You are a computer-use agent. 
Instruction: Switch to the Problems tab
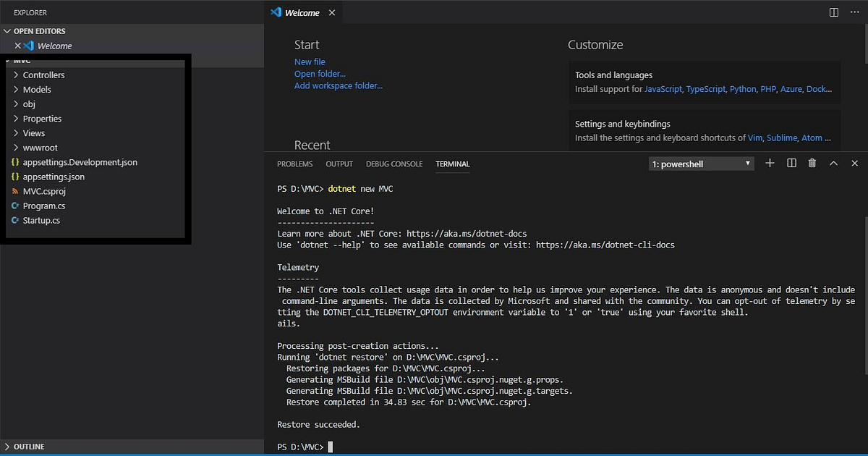[x=294, y=164]
